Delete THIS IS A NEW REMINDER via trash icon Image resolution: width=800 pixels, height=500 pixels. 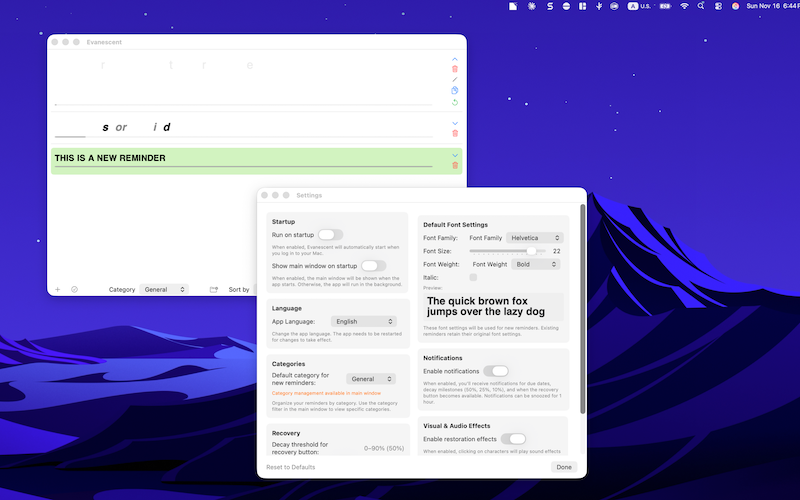455,165
